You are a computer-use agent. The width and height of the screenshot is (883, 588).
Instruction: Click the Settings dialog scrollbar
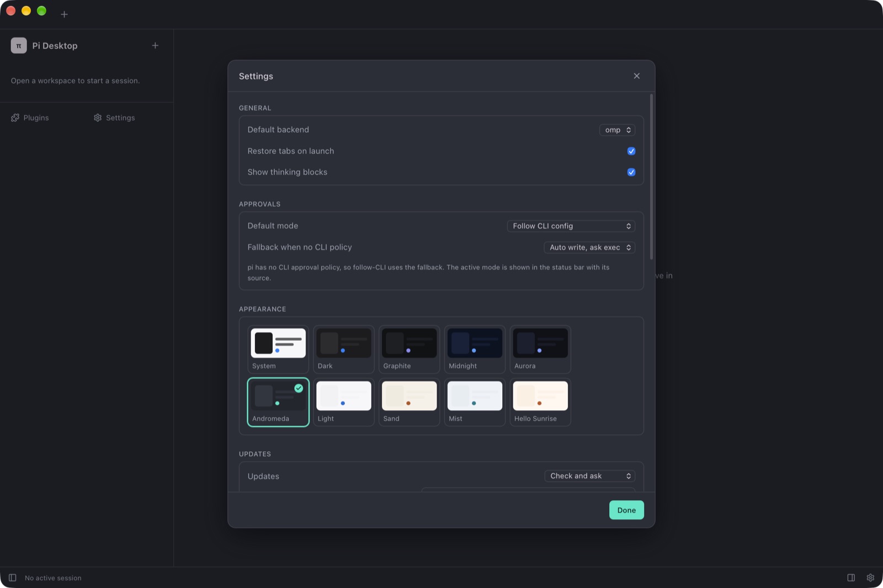pyautogui.click(x=652, y=177)
